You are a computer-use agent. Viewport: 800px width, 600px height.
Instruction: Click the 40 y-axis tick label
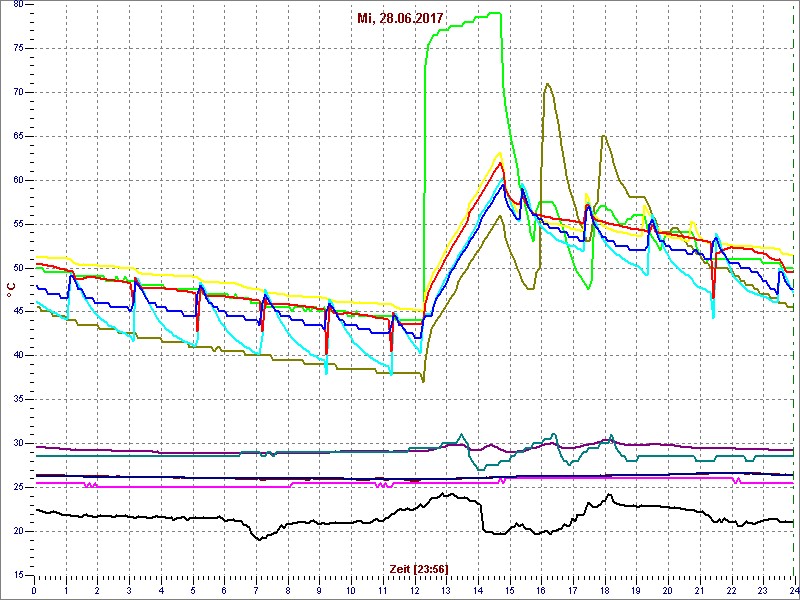tap(18, 356)
